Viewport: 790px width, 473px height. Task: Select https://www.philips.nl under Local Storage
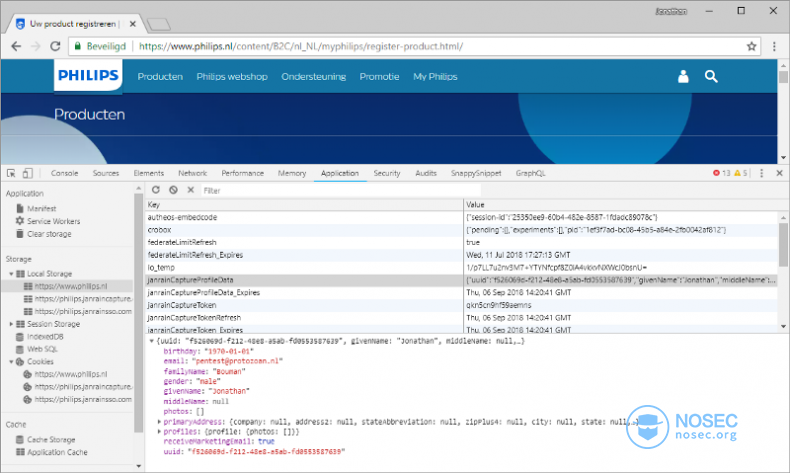click(x=71, y=286)
